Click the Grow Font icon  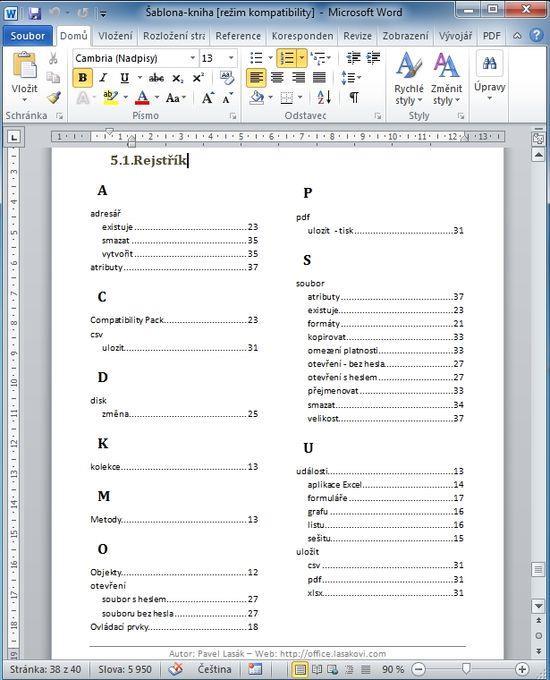click(x=208, y=98)
